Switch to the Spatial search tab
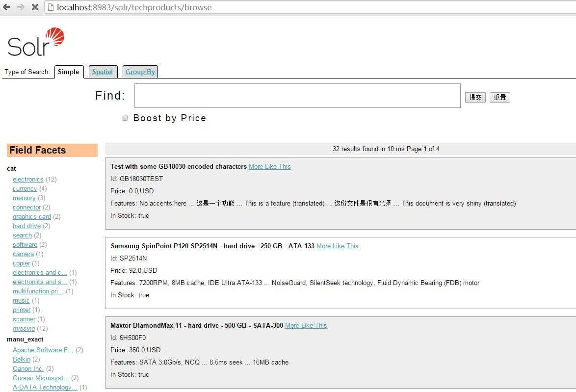 (103, 72)
